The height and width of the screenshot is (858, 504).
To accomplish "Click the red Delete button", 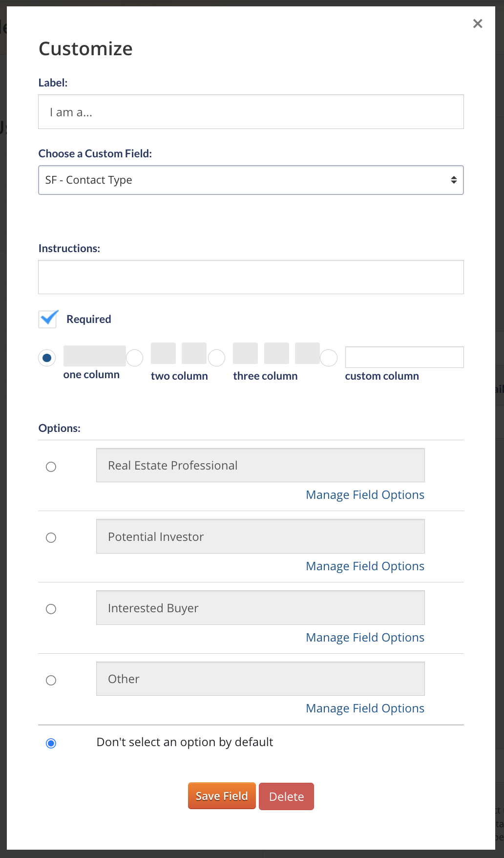I will click(286, 796).
